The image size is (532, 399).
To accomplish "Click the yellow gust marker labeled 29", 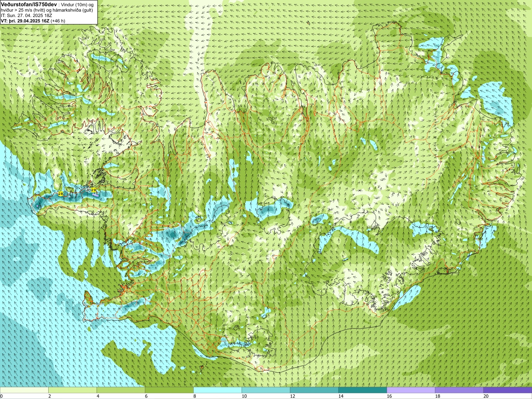I will [93, 190].
